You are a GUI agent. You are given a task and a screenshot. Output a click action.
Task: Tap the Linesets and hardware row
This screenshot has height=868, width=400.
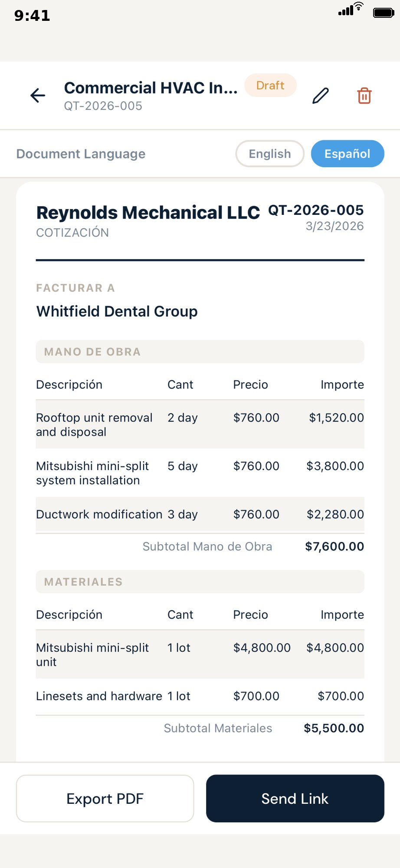coord(200,696)
